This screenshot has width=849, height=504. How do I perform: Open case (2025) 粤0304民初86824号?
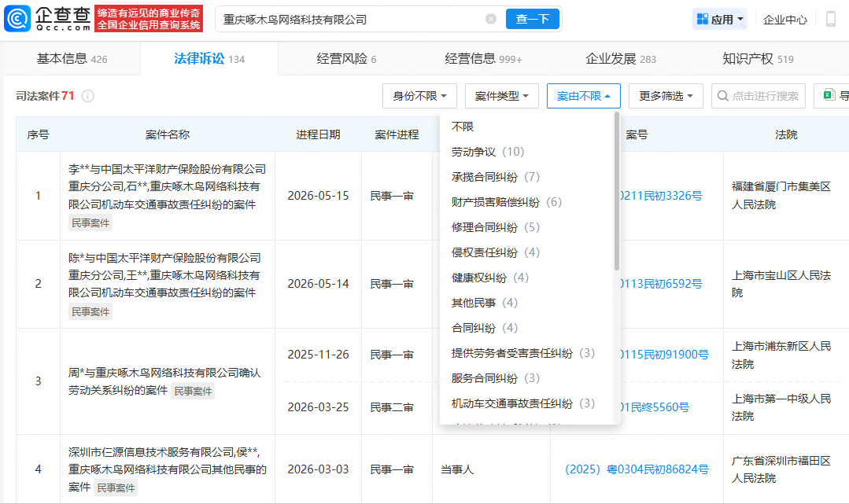pyautogui.click(x=637, y=469)
